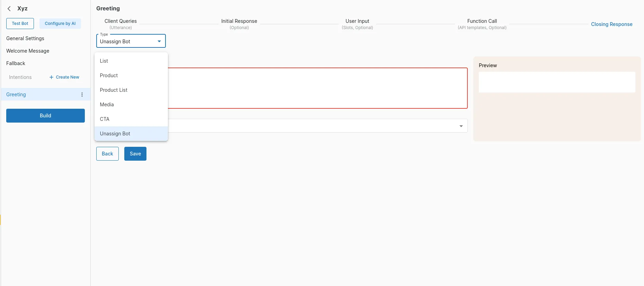Go back using the arrow beside Xyz

click(9, 9)
